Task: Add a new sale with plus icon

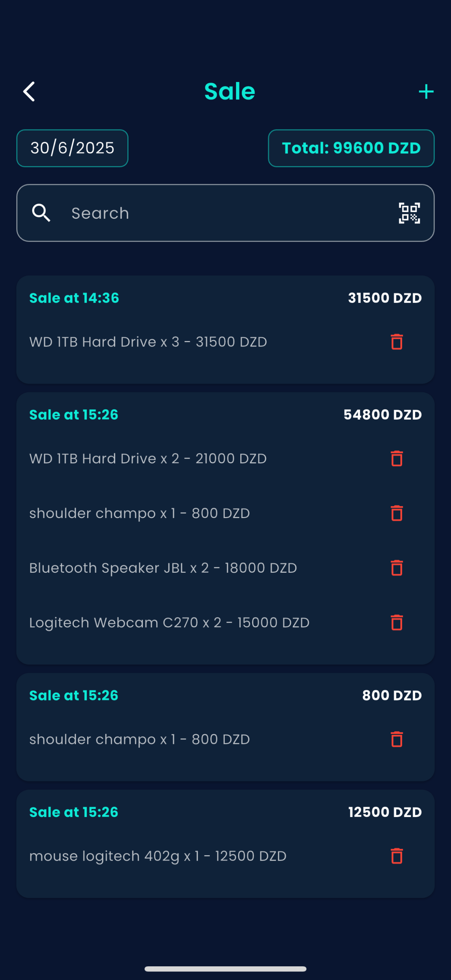Action: point(426,91)
